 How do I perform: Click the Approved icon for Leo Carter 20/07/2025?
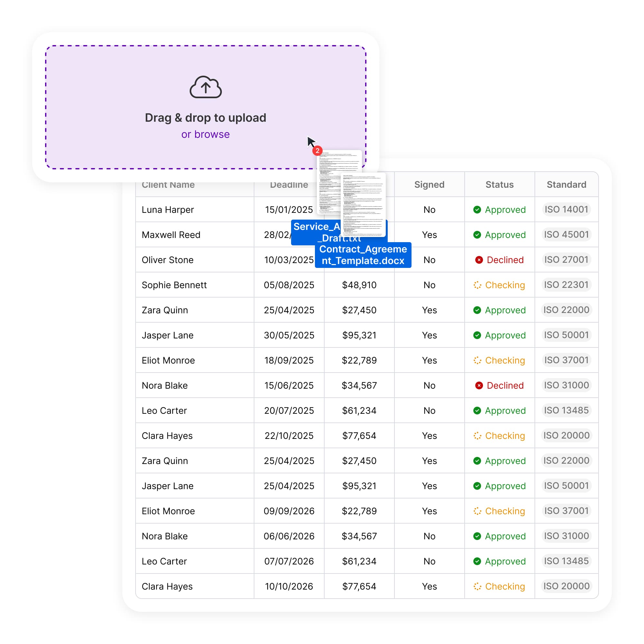coord(477,410)
